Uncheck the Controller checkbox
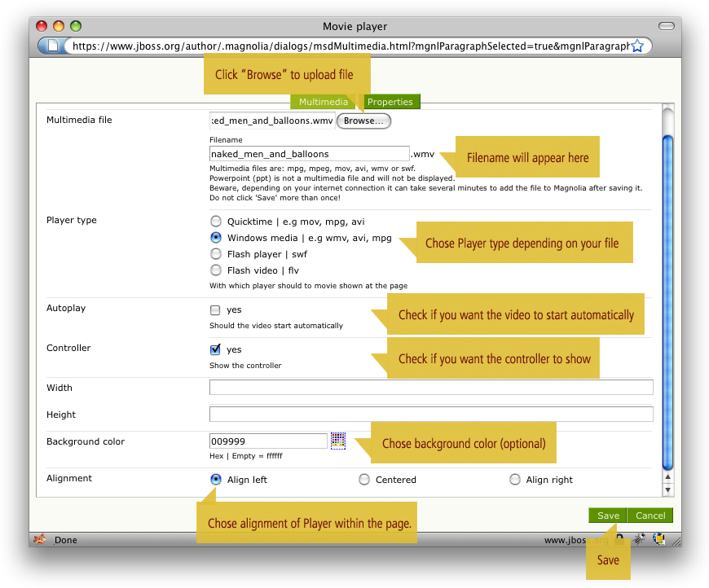The width and height of the screenshot is (709, 588). tap(215, 349)
